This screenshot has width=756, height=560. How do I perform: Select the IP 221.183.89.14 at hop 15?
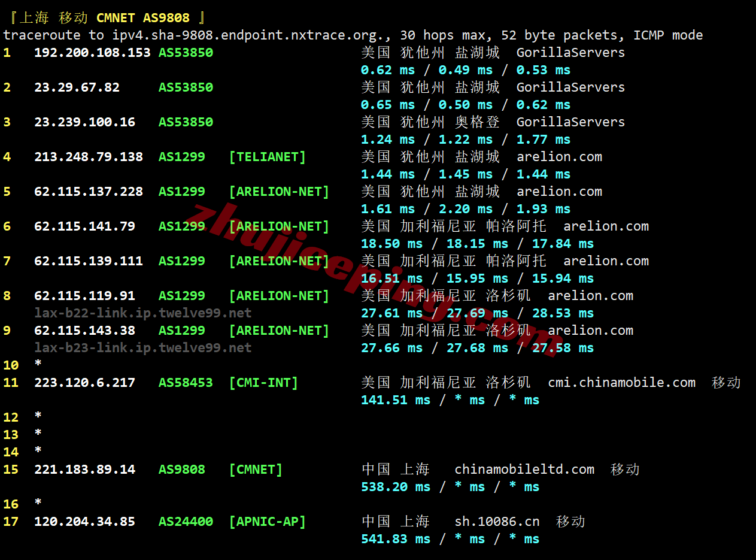[x=84, y=470]
